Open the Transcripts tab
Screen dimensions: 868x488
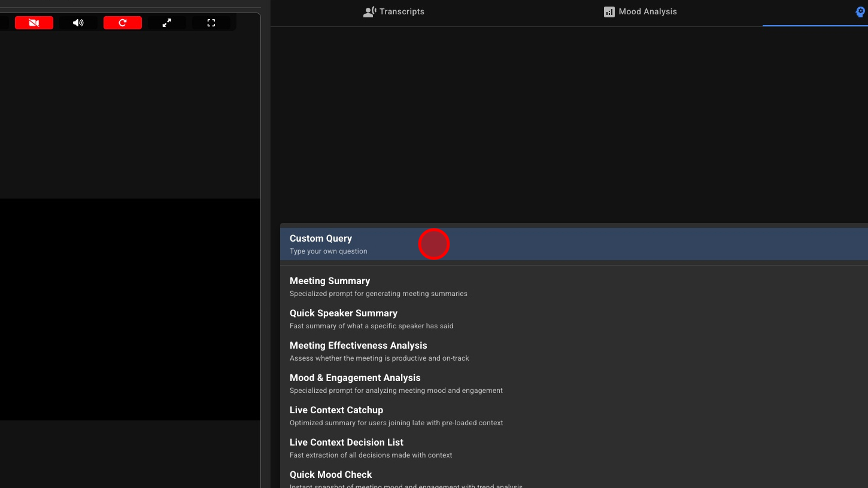click(401, 12)
